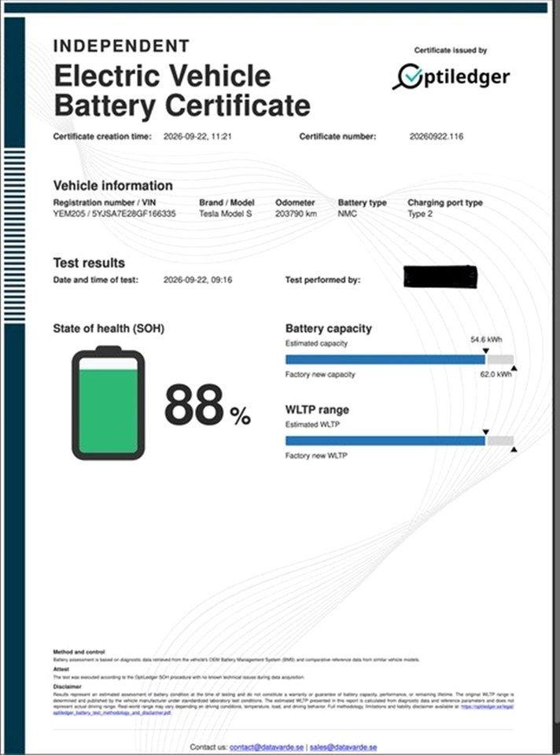The height and width of the screenshot is (755, 560).
Task: Click the estimated capacity triangle marker
Action: pyautogui.click(x=485, y=351)
